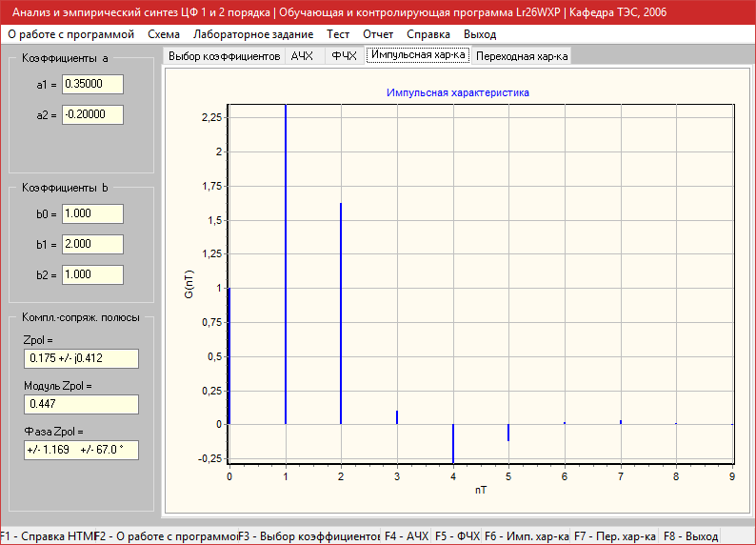Click the Zpol value field
The image size is (756, 545).
(x=81, y=358)
